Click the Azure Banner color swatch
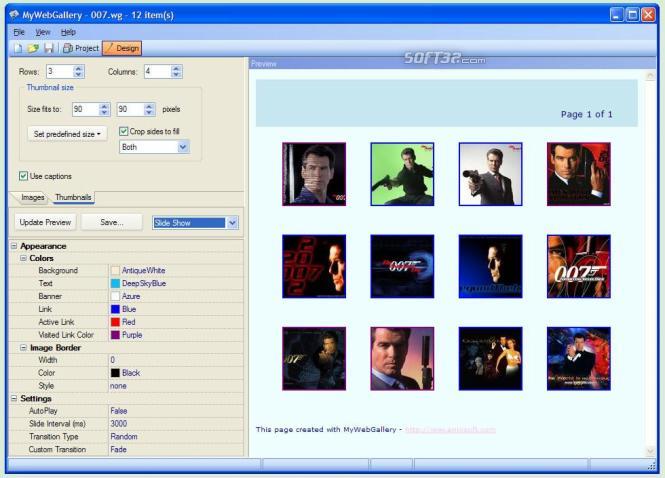Screen dimensions: 665x478 pyautogui.click(x=115, y=296)
